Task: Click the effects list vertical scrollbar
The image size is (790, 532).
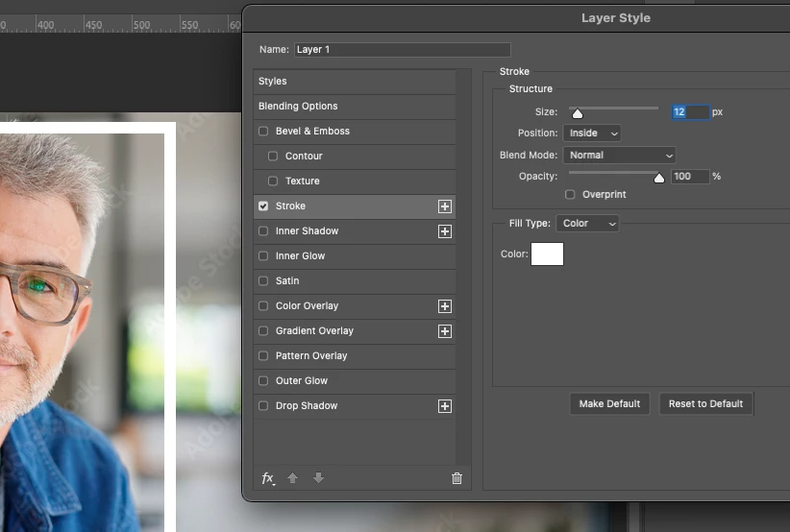Action: tap(463, 267)
